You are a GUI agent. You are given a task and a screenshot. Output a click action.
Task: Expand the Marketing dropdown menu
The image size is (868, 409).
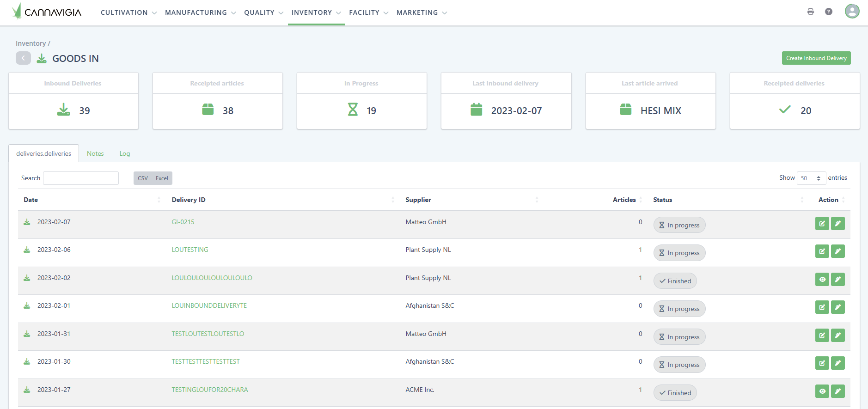click(422, 12)
